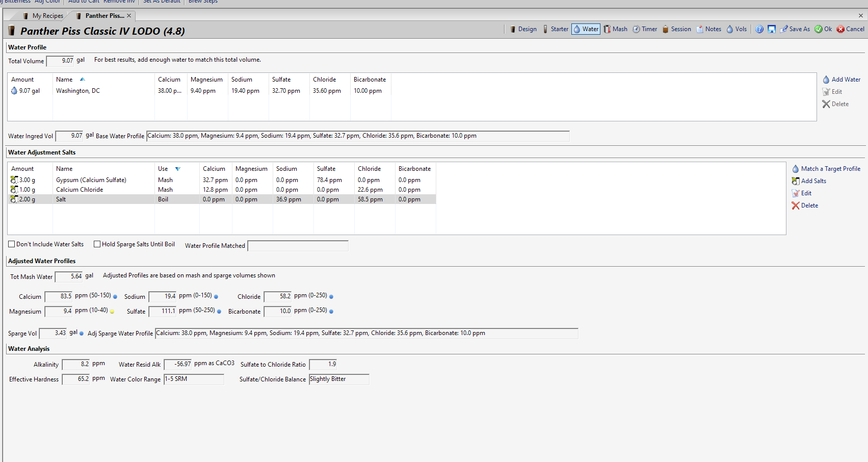Click the Water Resid Alk field
The image size is (868, 462).
pos(178,365)
